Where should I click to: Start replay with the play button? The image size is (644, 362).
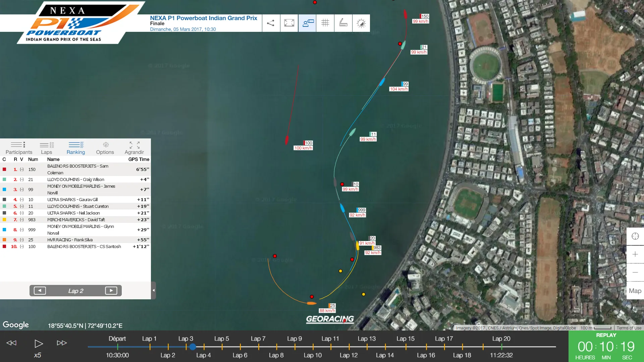39,343
